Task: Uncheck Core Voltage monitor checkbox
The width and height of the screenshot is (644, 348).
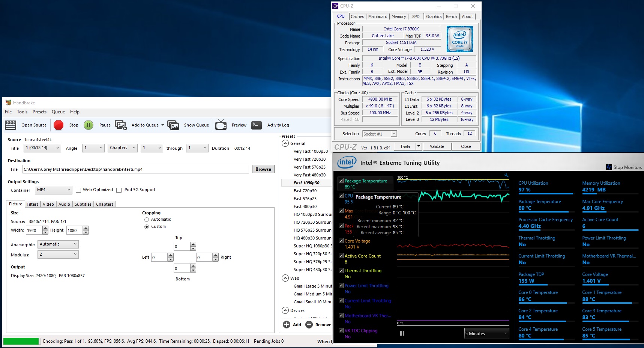Action: 341,241
